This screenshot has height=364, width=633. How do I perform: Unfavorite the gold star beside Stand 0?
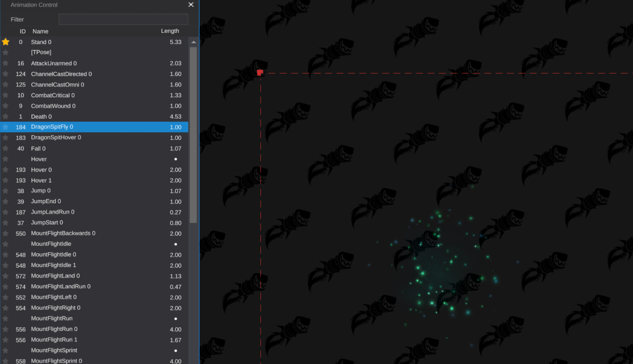[x=6, y=42]
